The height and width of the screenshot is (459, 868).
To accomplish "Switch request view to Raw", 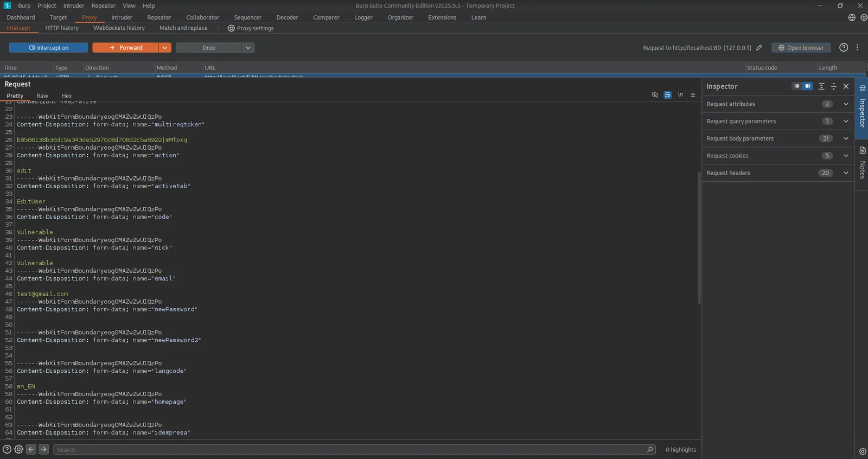I will pyautogui.click(x=42, y=96).
